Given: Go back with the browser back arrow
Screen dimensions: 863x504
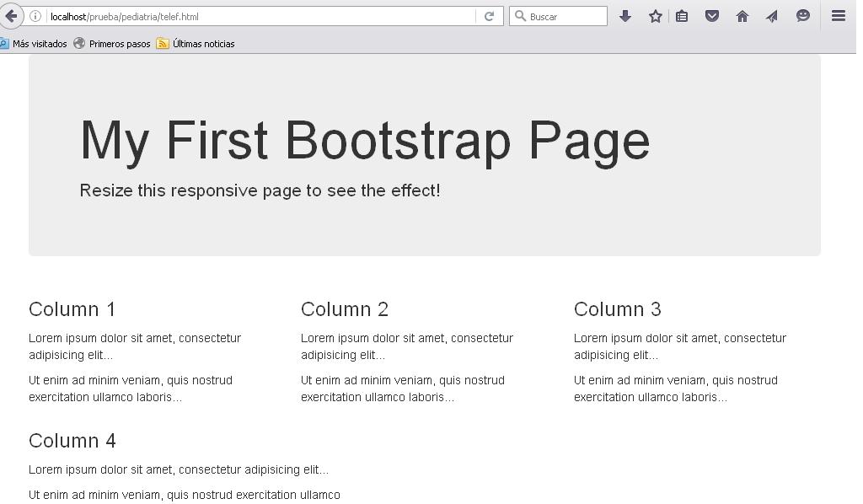Looking at the screenshot, I should coord(11,16).
